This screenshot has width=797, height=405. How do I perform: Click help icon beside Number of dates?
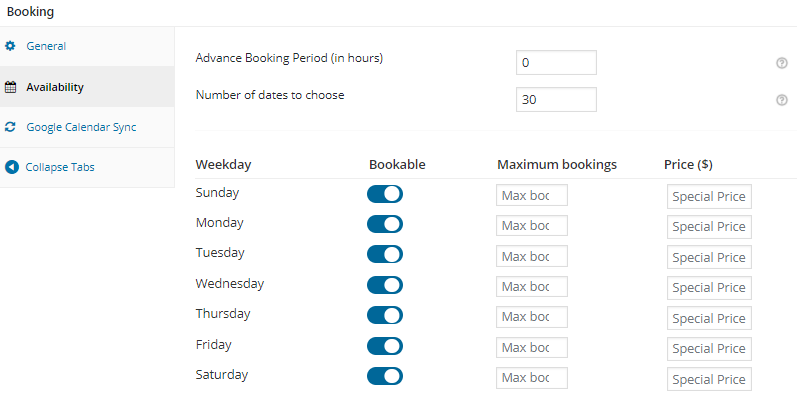pos(782,100)
